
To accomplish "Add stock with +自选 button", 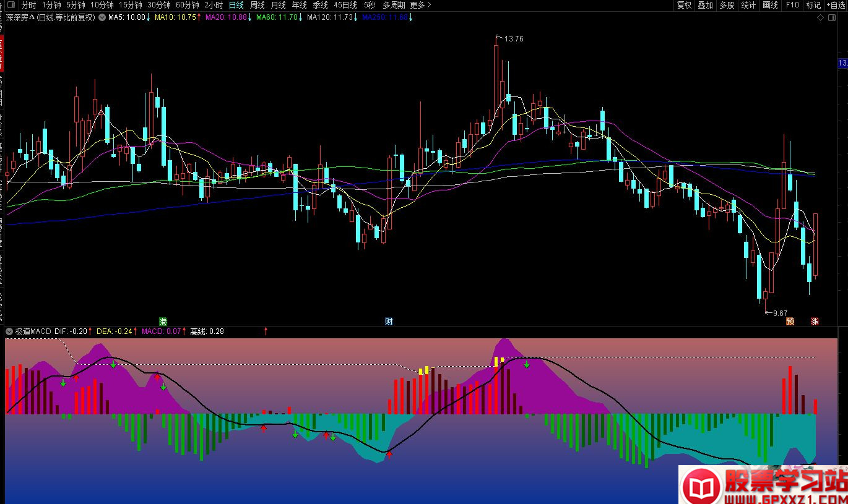I will click(836, 5).
